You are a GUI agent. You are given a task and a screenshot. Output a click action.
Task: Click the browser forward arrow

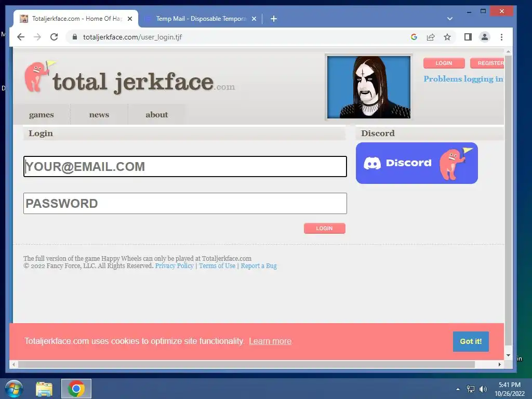point(37,37)
